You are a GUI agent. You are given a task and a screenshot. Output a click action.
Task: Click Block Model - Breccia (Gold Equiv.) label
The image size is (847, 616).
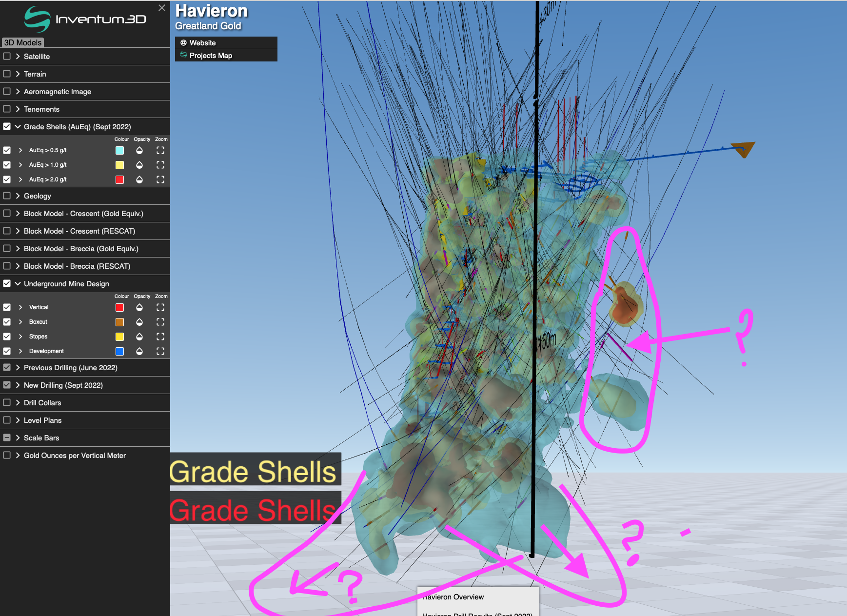click(x=81, y=248)
